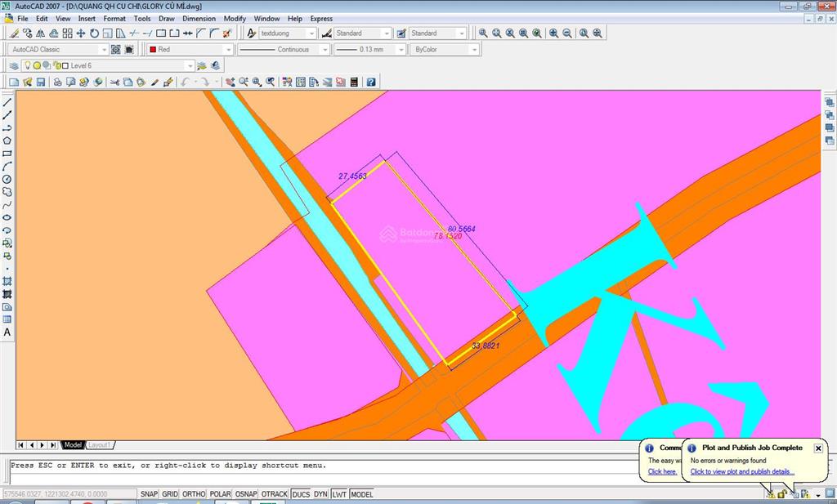The width and height of the screenshot is (837, 504).
Task: Pick the Multiline Text tool
Action: tap(7, 332)
